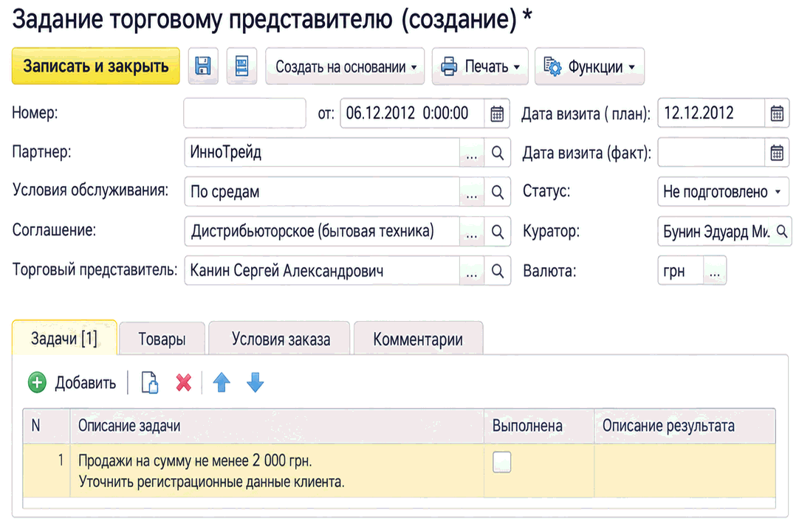Click the Выполнена column header

click(x=539, y=426)
